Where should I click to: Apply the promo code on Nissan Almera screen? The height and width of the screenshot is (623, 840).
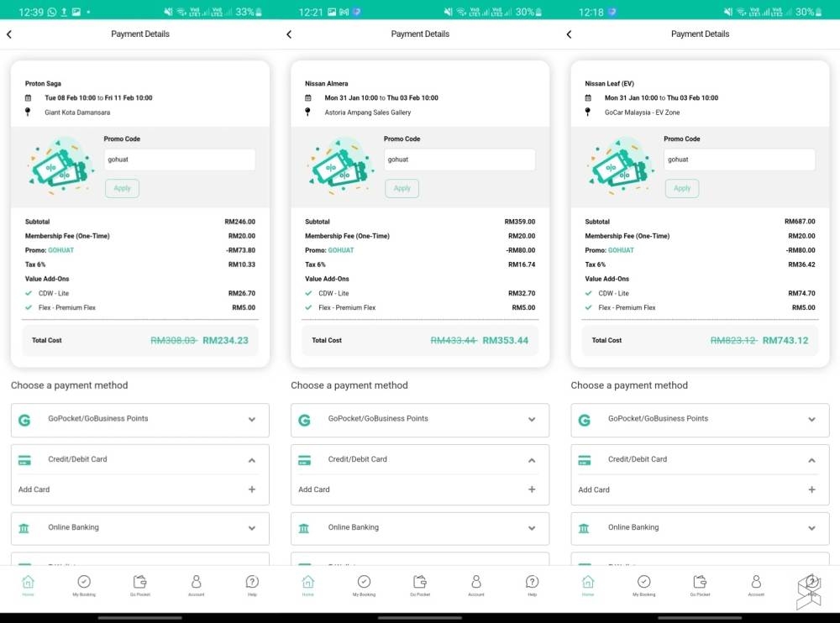click(402, 188)
